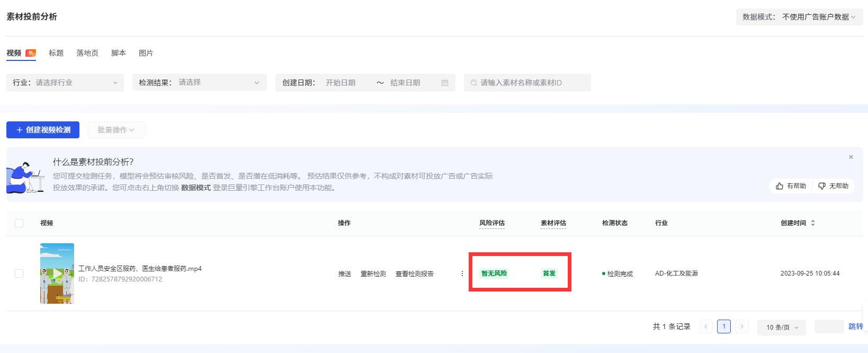Screen dimensions: 868x353
Task: Go to next page arrow
Action: pyautogui.click(x=742, y=326)
